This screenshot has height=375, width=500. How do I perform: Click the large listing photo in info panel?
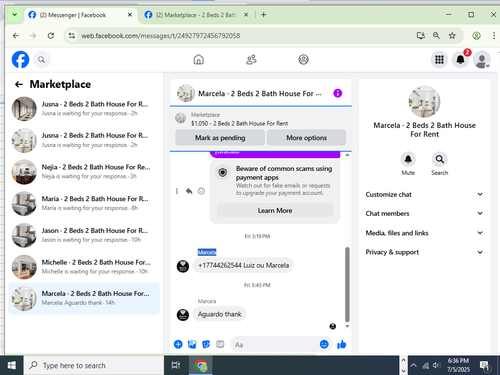[424, 102]
